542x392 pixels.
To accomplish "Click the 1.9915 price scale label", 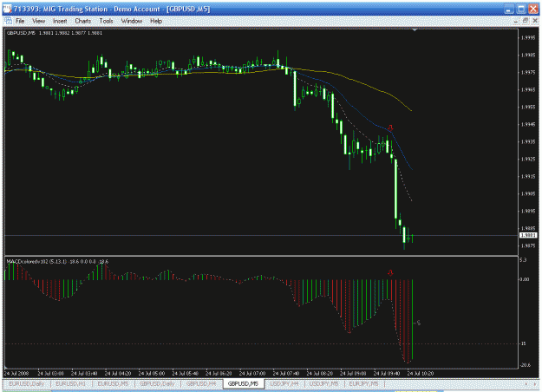I will (528, 176).
